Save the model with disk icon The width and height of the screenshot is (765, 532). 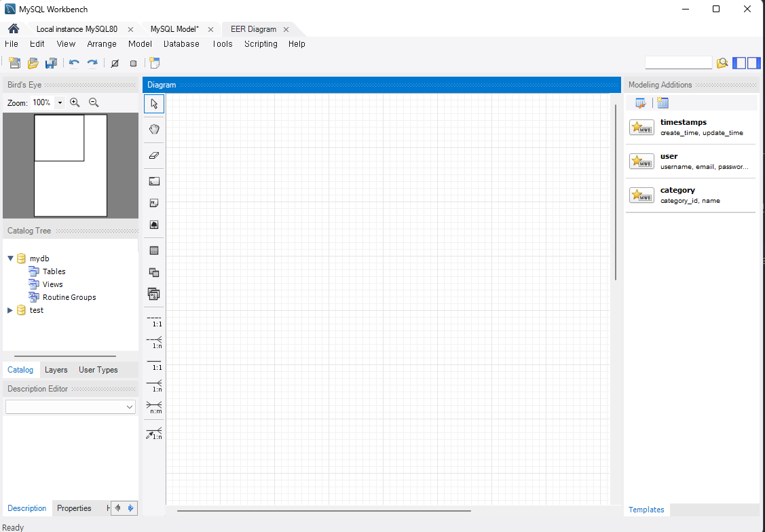coord(51,63)
